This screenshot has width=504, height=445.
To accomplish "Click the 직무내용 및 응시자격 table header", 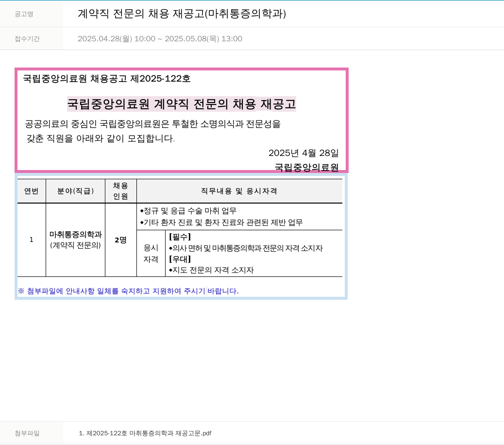I will tap(239, 191).
